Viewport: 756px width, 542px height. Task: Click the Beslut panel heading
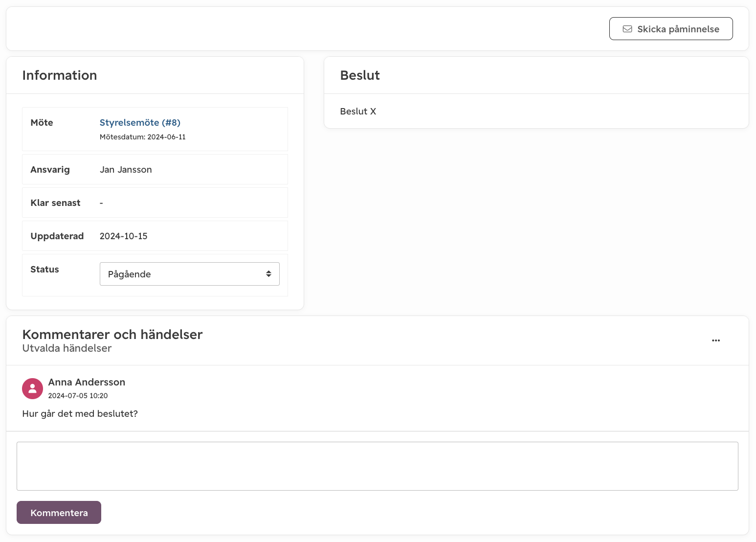tap(360, 75)
